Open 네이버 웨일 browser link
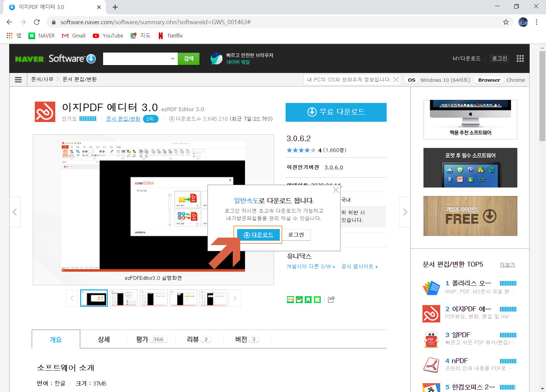 tap(238, 62)
